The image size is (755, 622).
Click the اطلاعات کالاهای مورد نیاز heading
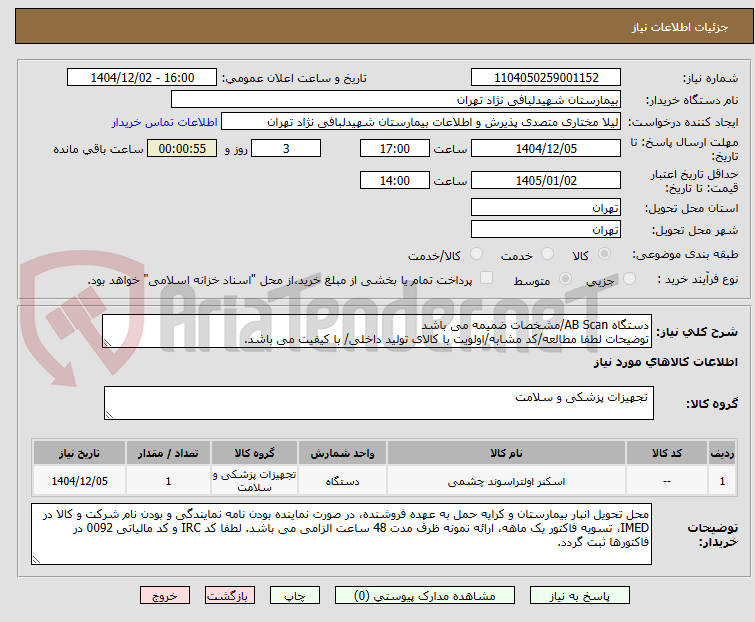click(x=665, y=362)
